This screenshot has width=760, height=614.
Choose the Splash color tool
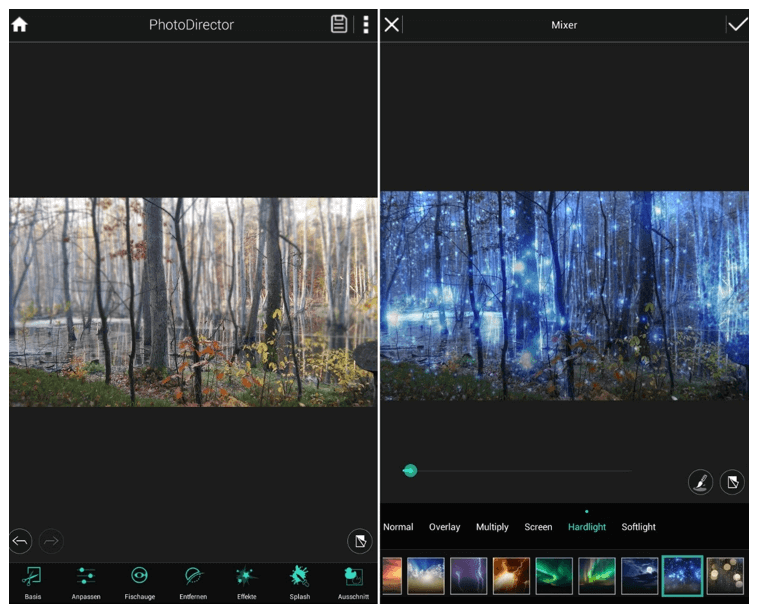[299, 580]
